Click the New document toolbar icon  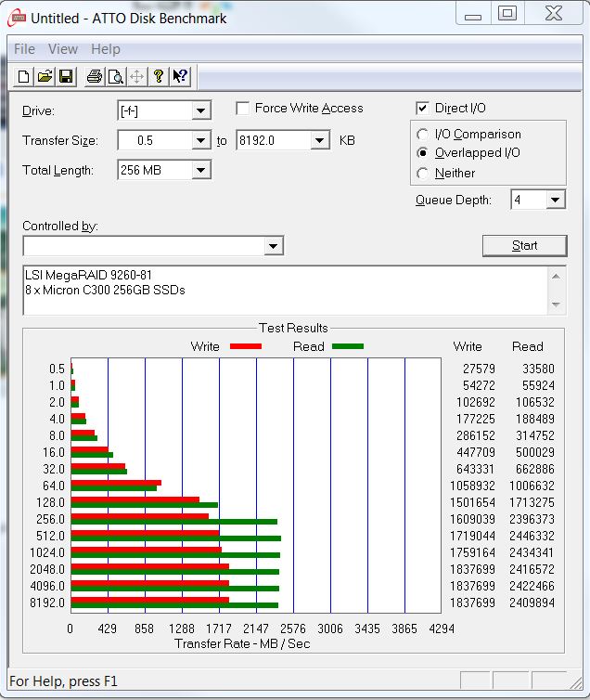pyautogui.click(x=25, y=77)
